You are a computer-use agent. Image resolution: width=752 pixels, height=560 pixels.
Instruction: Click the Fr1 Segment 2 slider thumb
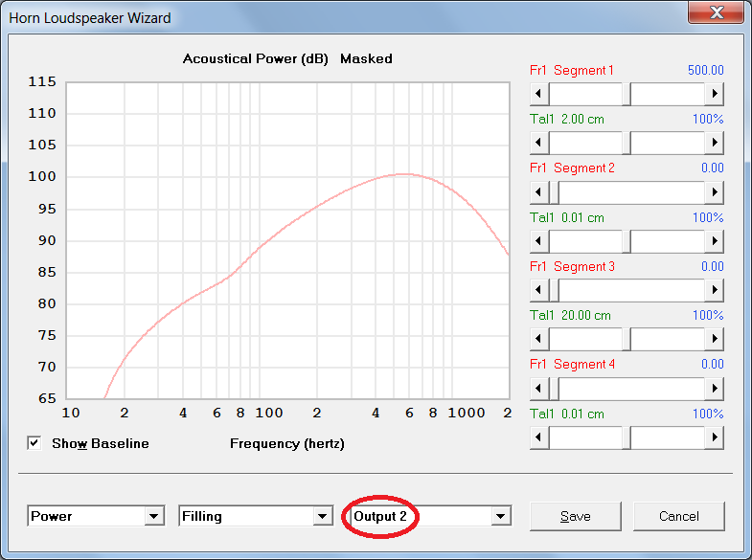point(554,192)
